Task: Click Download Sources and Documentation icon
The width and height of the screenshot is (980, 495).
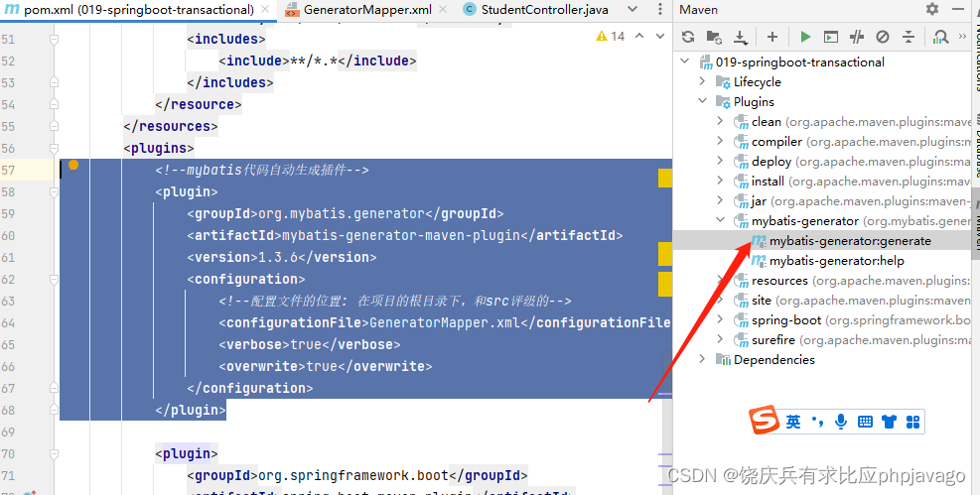Action: click(x=741, y=38)
